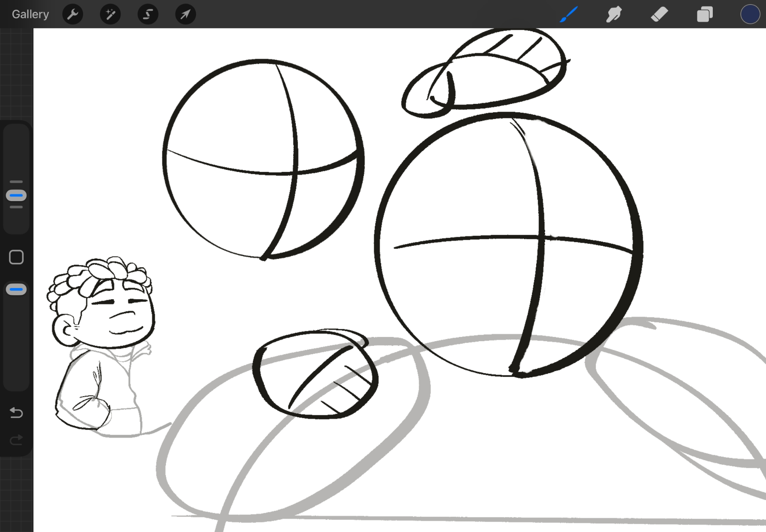Viewport: 766px width, 532px height.
Task: Open the Adjustments magic wand menu
Action: click(110, 15)
